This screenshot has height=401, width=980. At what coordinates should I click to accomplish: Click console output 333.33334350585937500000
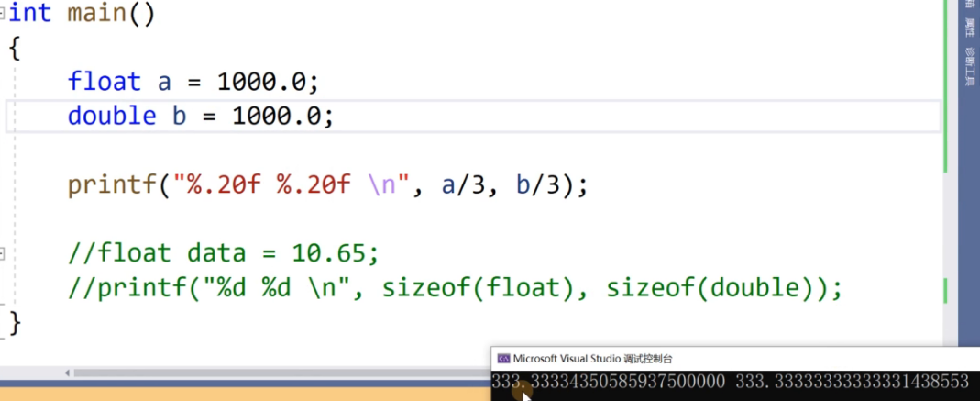[x=608, y=381]
